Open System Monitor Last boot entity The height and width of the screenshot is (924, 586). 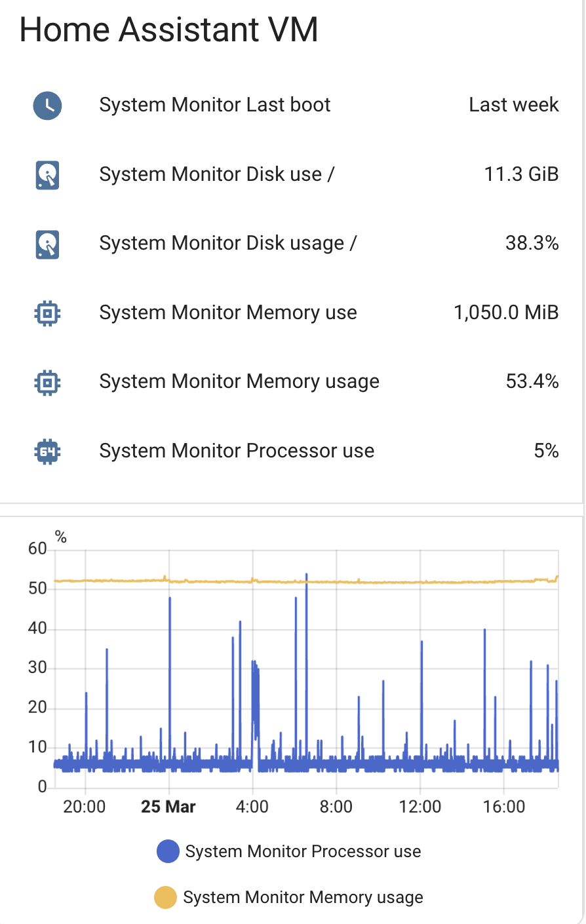click(x=215, y=105)
